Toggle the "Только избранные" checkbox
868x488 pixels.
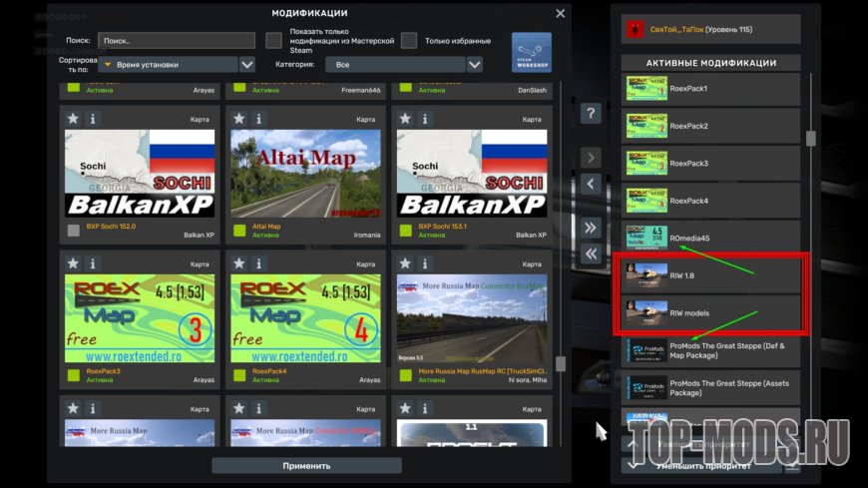coord(409,41)
